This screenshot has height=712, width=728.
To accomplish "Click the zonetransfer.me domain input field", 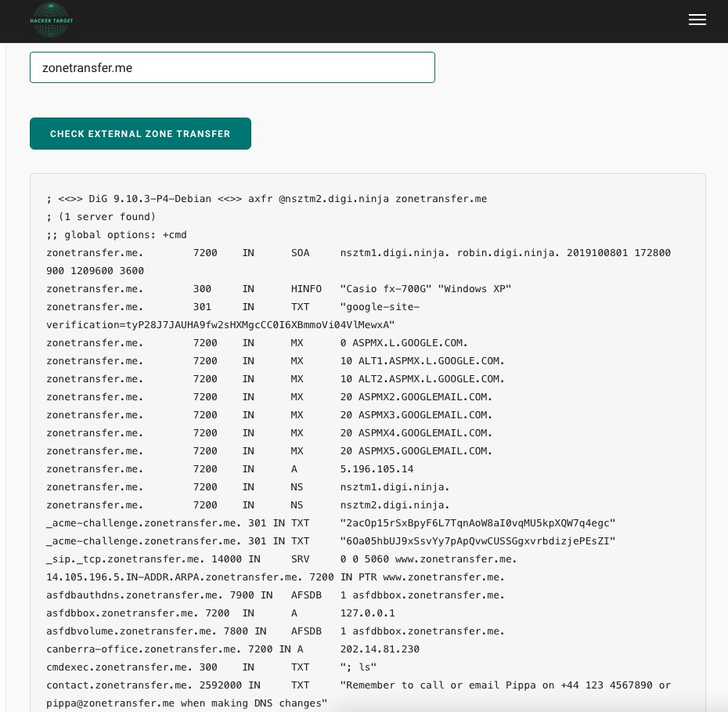I will pyautogui.click(x=232, y=67).
